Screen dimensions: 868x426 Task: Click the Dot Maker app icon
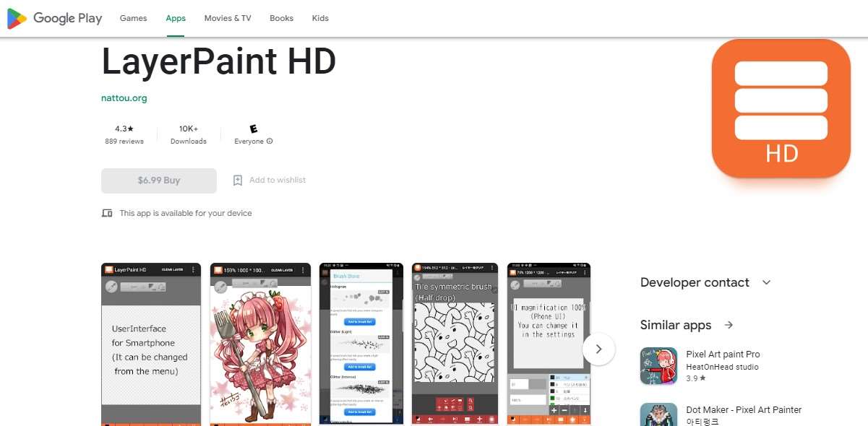click(x=658, y=414)
